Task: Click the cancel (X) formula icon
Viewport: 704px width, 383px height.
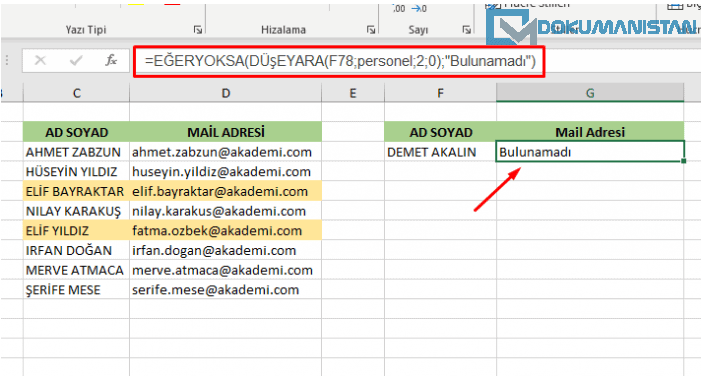Action: pos(40,60)
